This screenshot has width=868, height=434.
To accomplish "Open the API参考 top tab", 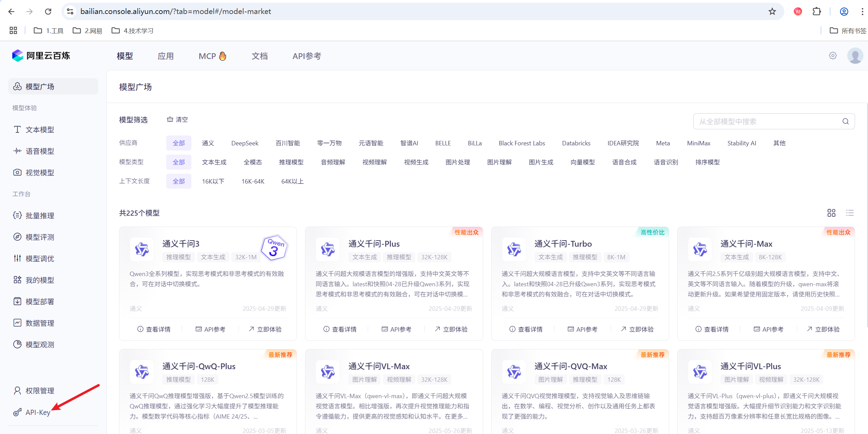I will pyautogui.click(x=307, y=56).
